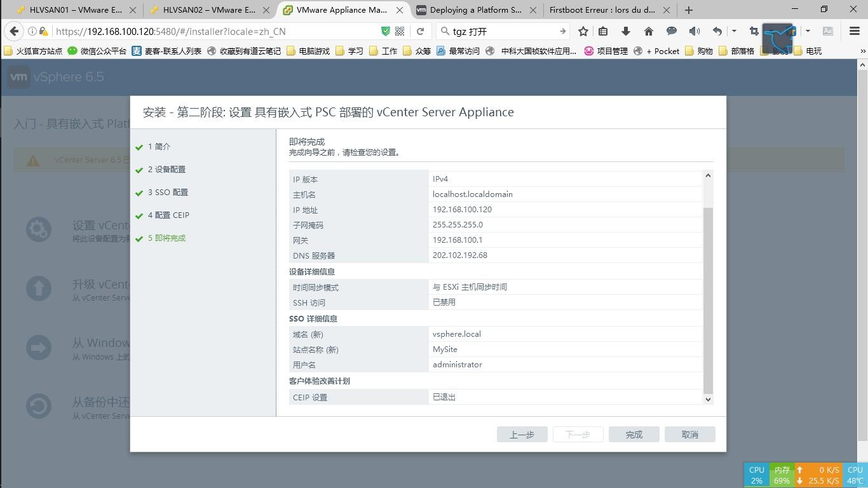The height and width of the screenshot is (488, 868).
Task: Go to wizard step 4 配置 CEIP
Action: click(168, 215)
